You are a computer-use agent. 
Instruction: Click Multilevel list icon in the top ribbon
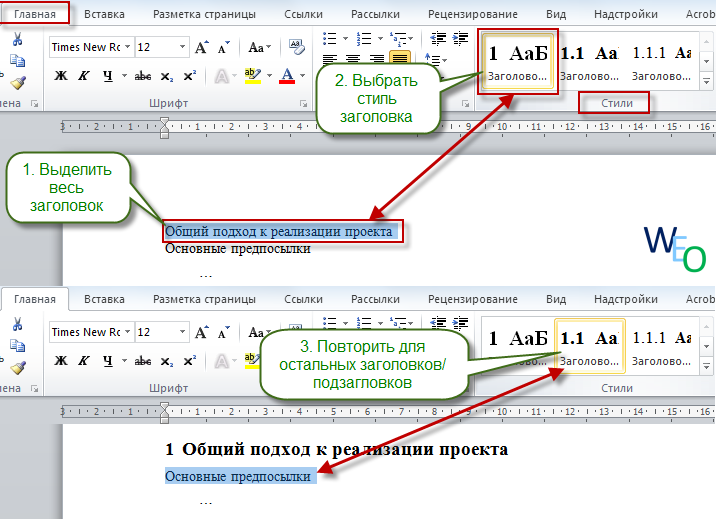(398, 38)
